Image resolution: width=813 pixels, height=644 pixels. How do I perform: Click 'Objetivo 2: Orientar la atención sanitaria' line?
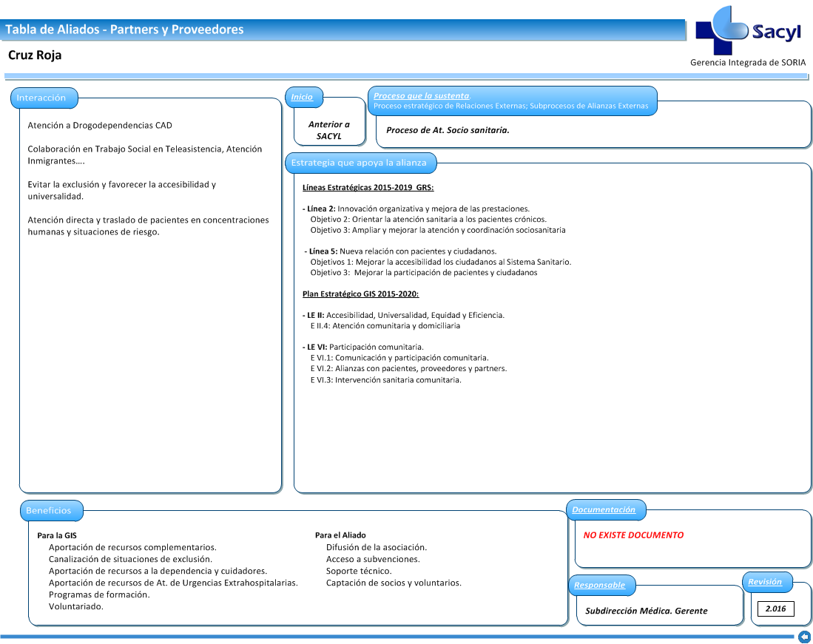428,219
